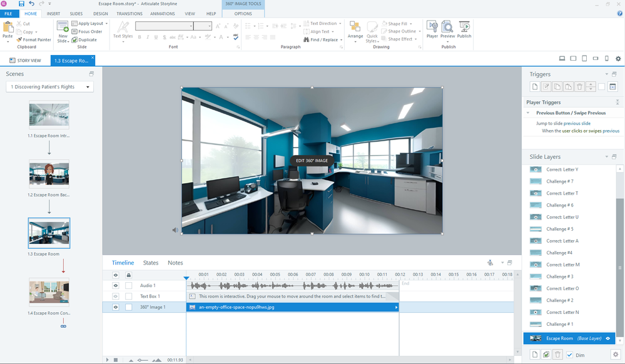This screenshot has height=364, width=625.
Task: Click the Save icon in title bar
Action: click(21, 4)
